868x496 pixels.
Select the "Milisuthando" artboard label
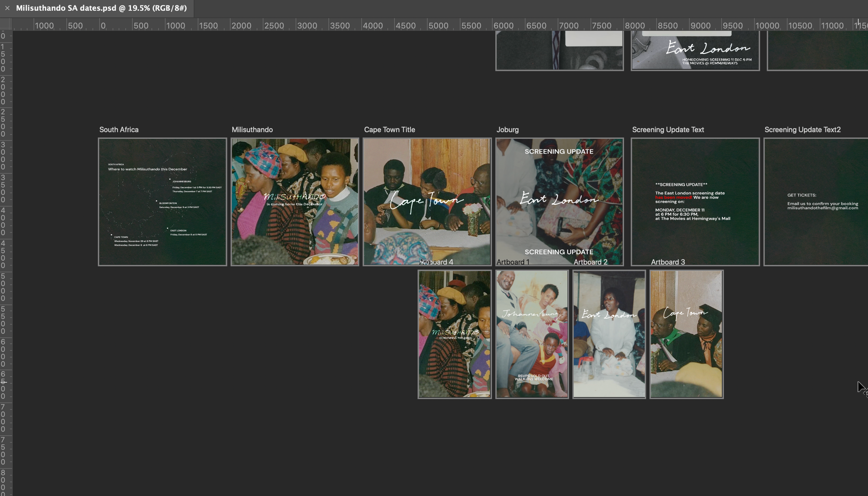[x=252, y=129]
